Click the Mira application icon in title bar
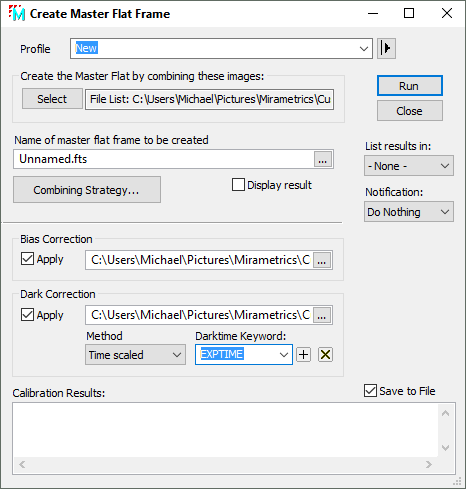The height and width of the screenshot is (489, 466). tap(17, 13)
